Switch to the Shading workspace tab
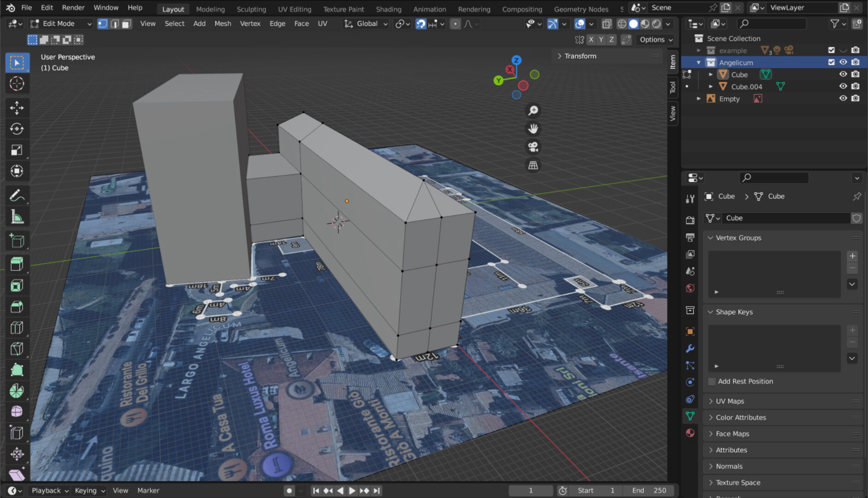Image resolution: width=868 pixels, height=498 pixels. pyautogui.click(x=388, y=9)
